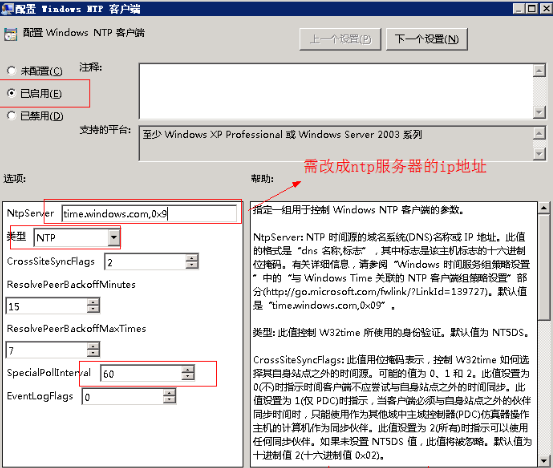Click the CrossSiteSyncFlags label in options

point(51,261)
